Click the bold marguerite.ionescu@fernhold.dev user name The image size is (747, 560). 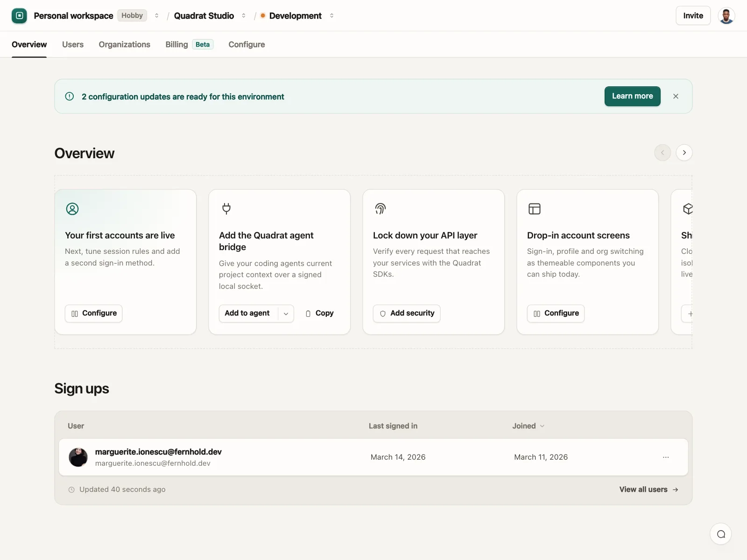coord(158,452)
